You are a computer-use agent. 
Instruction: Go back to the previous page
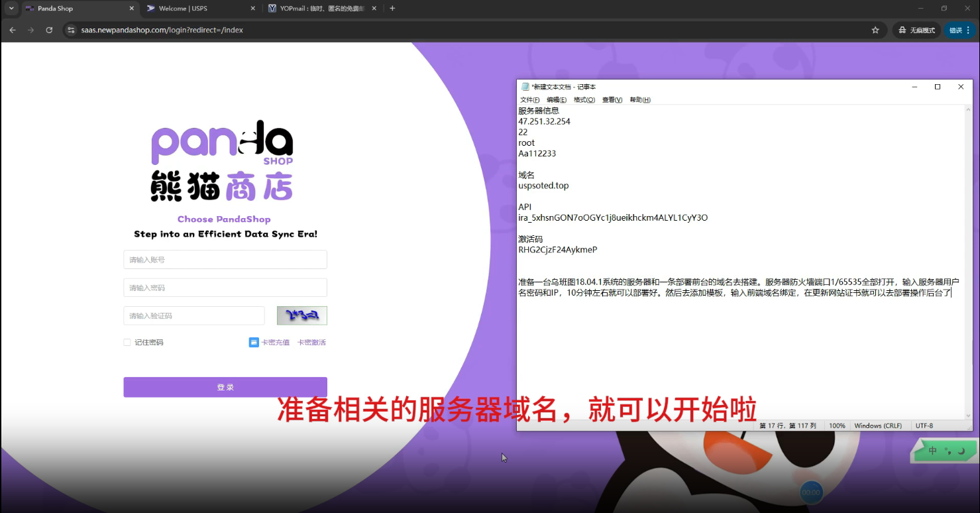tap(13, 30)
